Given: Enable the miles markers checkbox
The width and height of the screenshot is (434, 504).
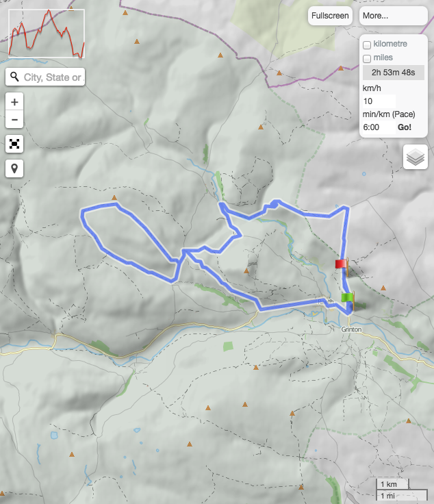Looking at the screenshot, I should [367, 59].
